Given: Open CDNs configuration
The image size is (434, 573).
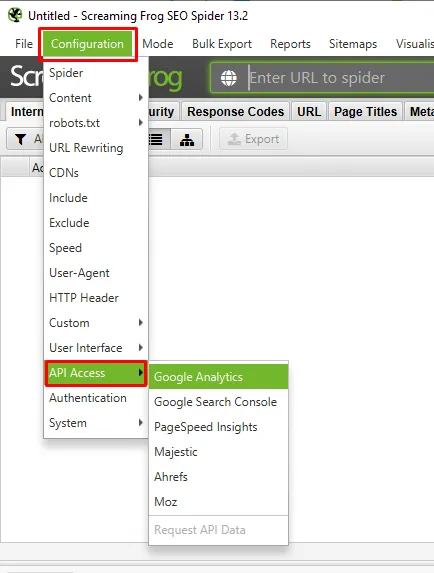Looking at the screenshot, I should (96, 173).
